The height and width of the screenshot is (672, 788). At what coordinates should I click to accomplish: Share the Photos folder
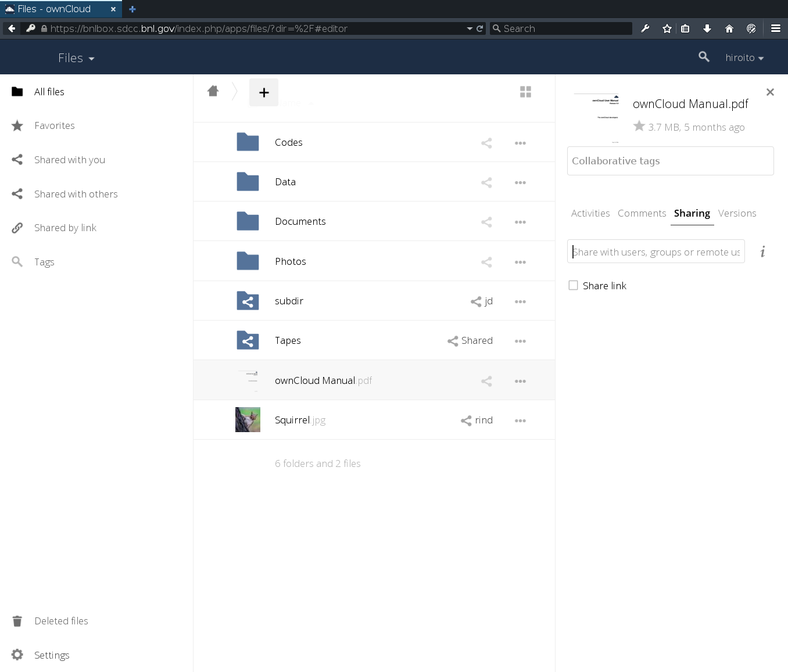tap(486, 262)
